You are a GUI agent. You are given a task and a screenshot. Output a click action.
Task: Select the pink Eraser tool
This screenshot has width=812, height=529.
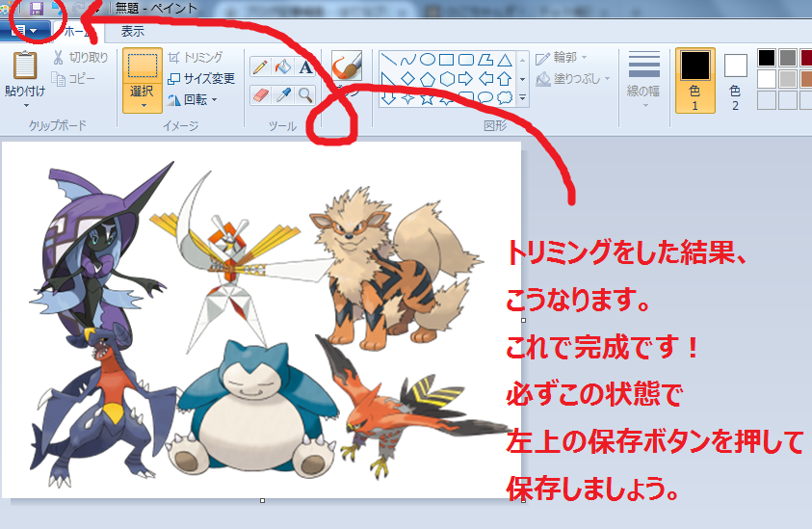260,94
